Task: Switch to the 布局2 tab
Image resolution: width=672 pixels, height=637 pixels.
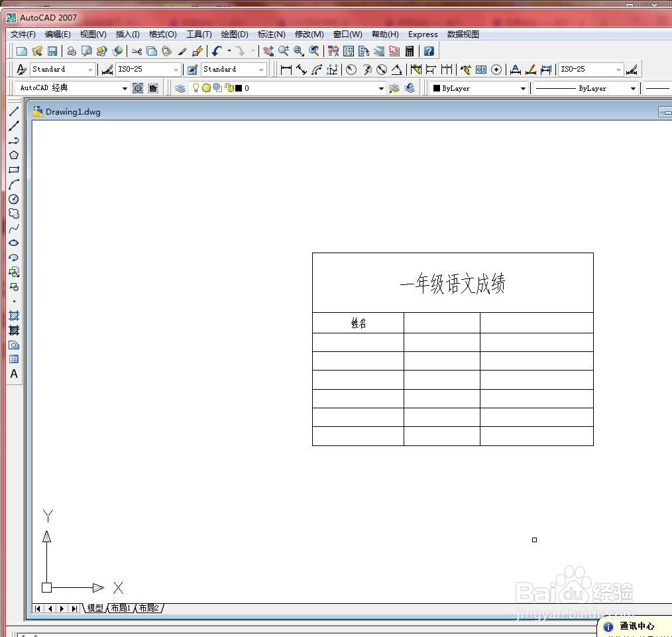Action: coord(148,608)
